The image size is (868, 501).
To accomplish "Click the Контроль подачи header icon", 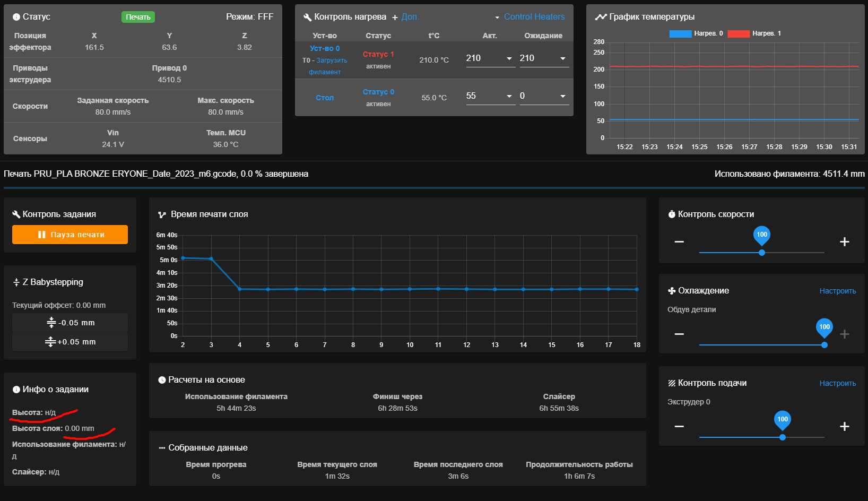I will 672,383.
